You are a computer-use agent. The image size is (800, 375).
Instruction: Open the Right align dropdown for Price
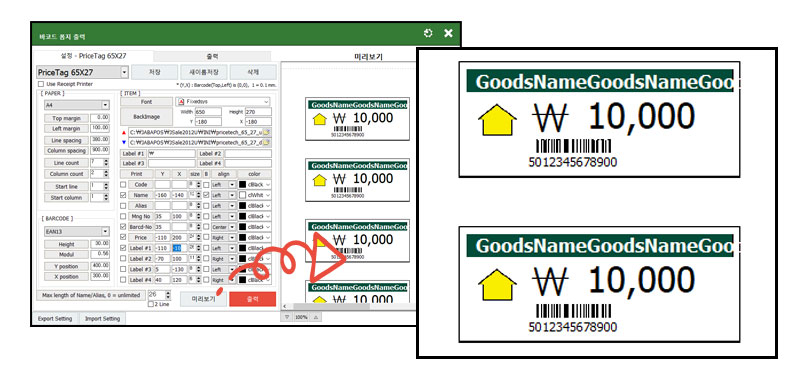point(232,237)
